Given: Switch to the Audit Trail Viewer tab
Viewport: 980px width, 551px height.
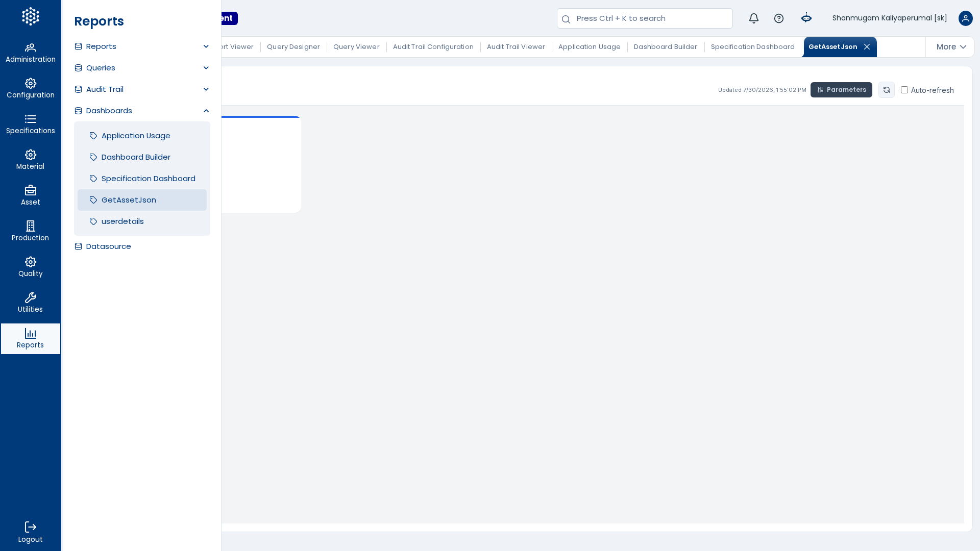Looking at the screenshot, I should 516,47.
